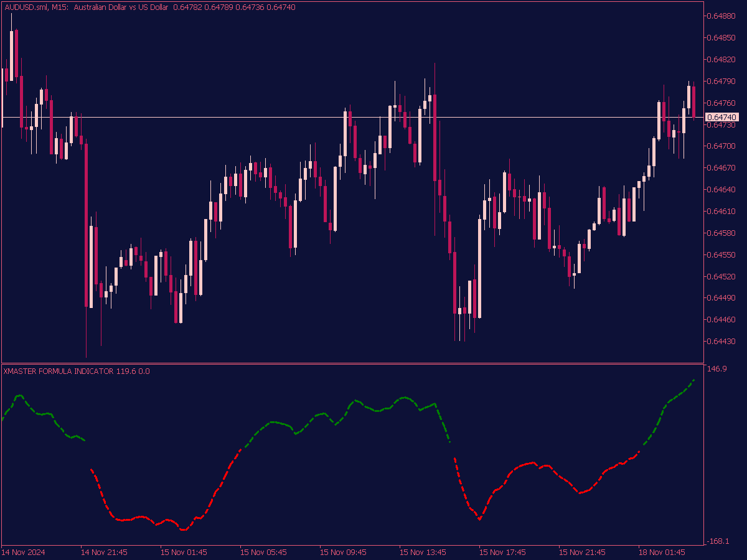Viewport: 747px width, 560px height.
Task: Click the 0.64610 price scale label
Action: click(722, 212)
